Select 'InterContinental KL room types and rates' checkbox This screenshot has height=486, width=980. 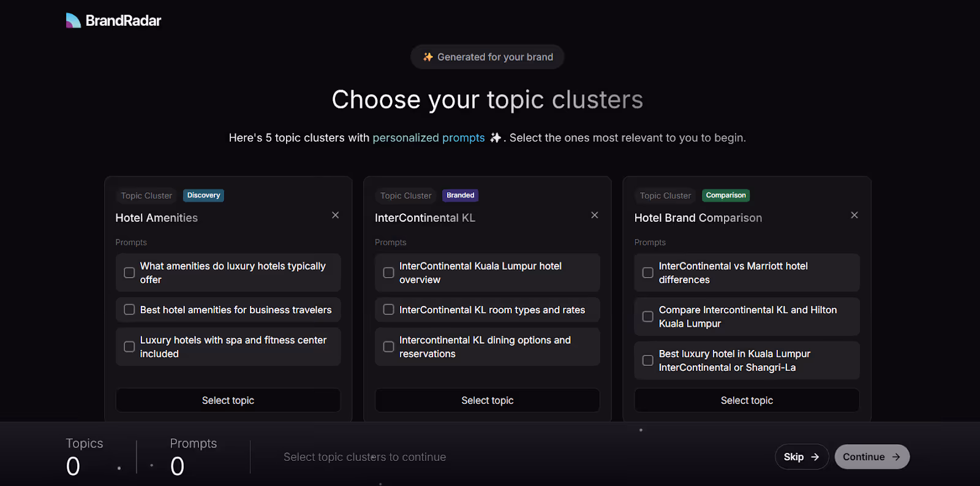(x=388, y=309)
